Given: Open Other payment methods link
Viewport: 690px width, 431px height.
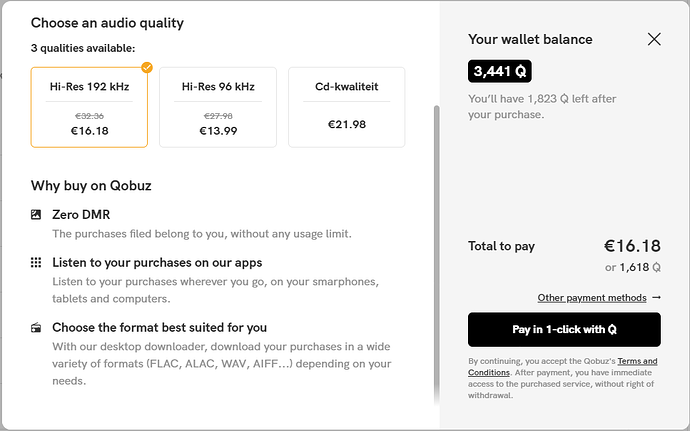Looking at the screenshot, I should pyautogui.click(x=592, y=298).
